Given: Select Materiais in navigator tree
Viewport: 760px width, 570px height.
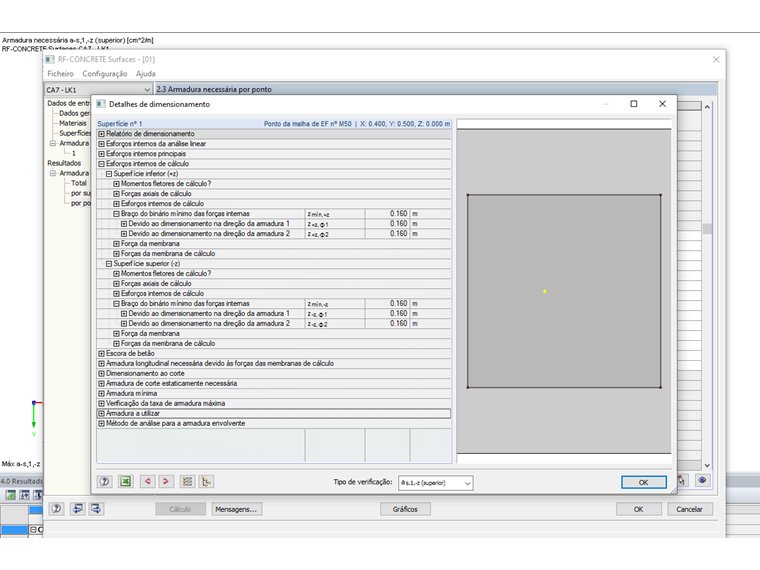Looking at the screenshot, I should click(x=73, y=123).
